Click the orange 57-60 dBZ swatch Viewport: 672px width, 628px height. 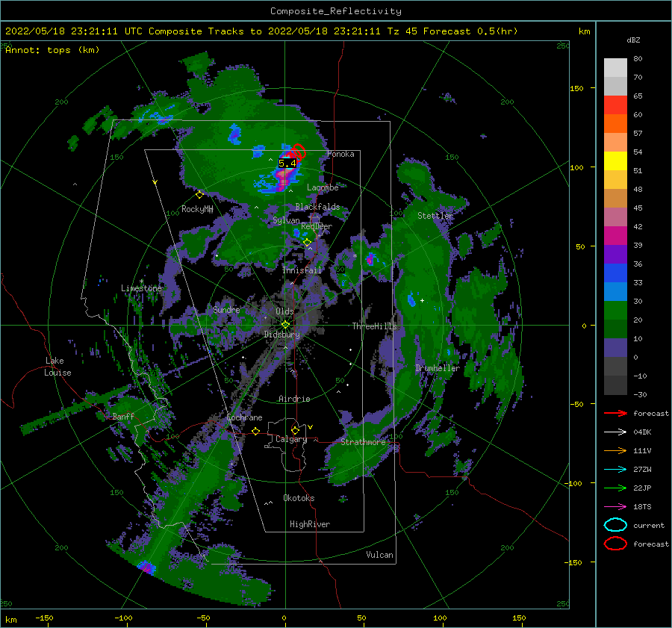pyautogui.click(x=615, y=124)
